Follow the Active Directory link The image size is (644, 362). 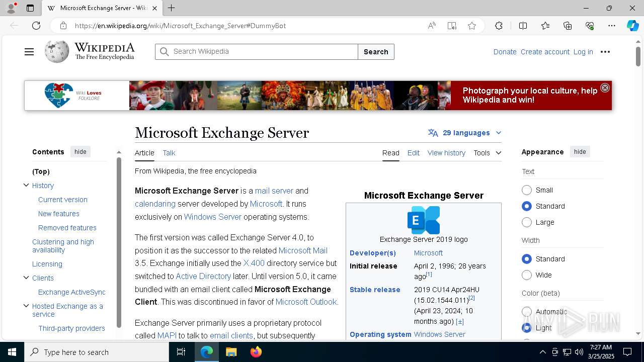[x=203, y=277]
